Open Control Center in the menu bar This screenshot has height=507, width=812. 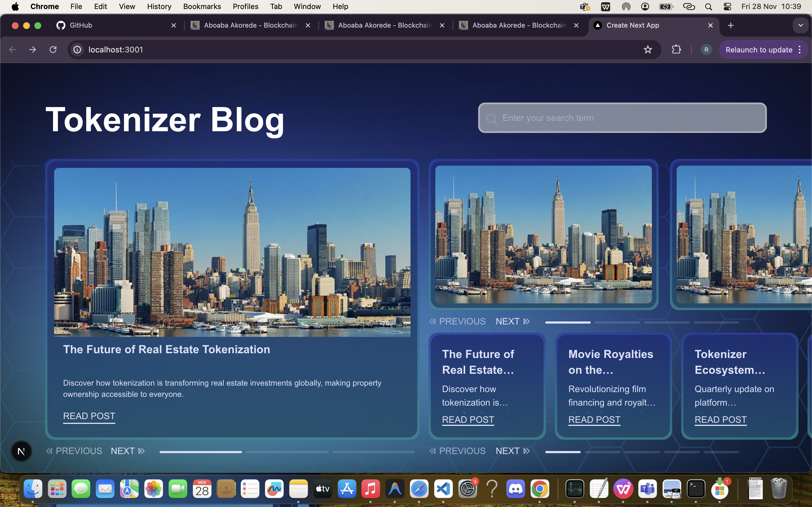(727, 6)
